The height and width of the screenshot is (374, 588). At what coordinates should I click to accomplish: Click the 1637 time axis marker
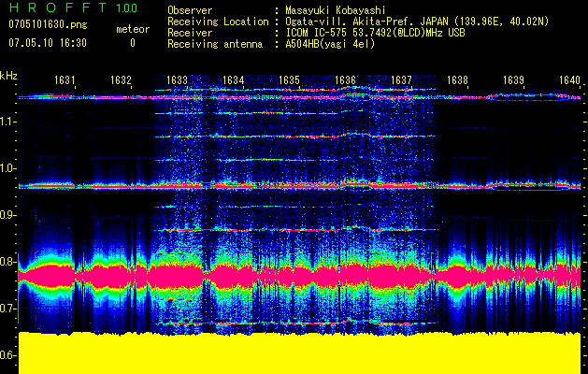[401, 79]
